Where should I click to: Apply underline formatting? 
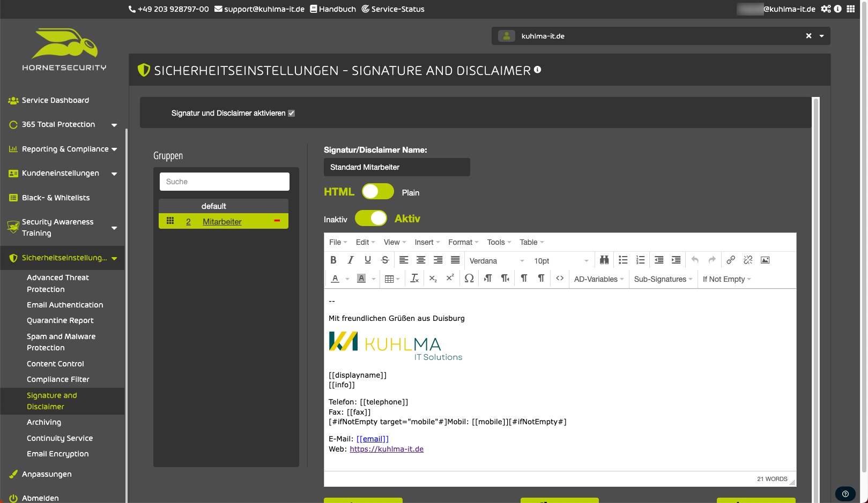click(x=368, y=260)
